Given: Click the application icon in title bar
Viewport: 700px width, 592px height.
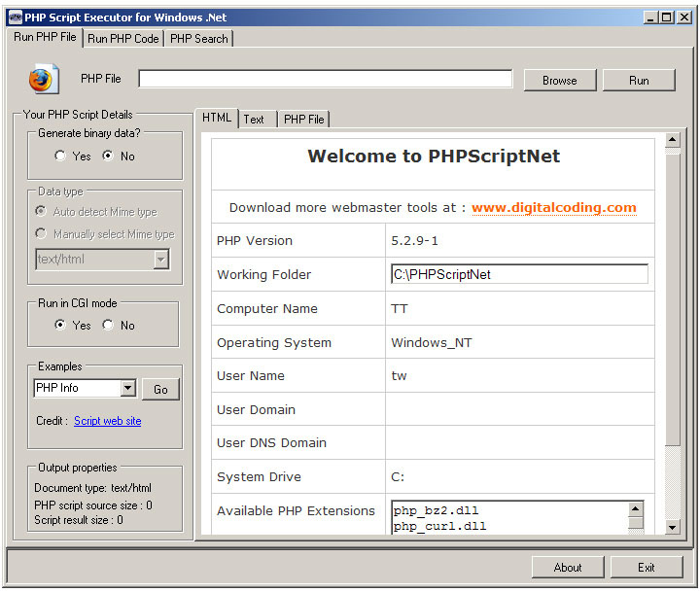Looking at the screenshot, I should pyautogui.click(x=16, y=17).
